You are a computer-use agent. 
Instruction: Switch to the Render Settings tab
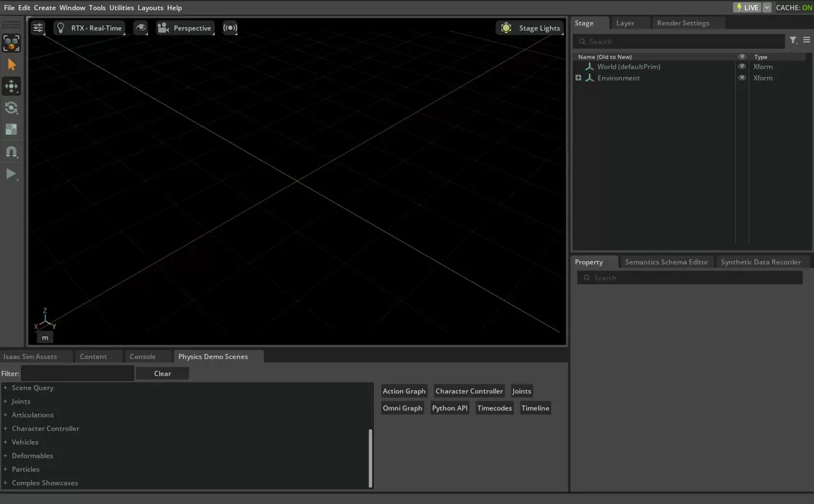click(683, 23)
